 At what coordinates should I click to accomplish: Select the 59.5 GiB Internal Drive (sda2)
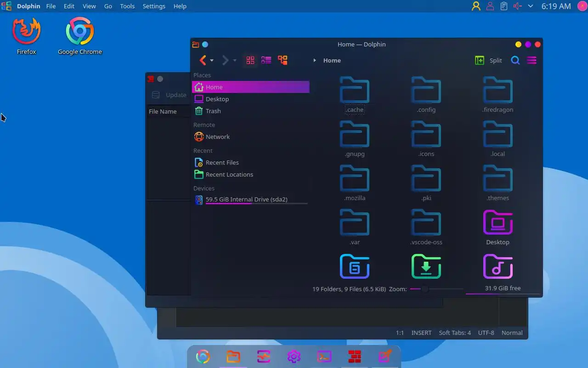click(251, 200)
